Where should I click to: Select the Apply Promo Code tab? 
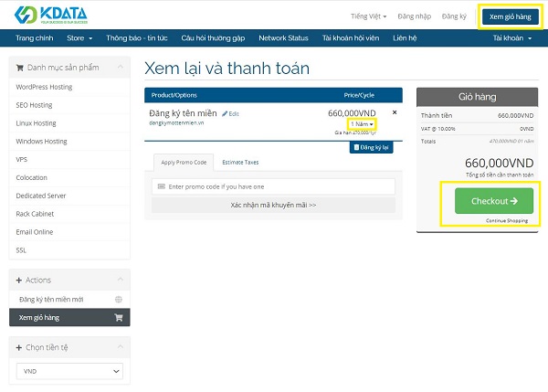pyautogui.click(x=184, y=162)
